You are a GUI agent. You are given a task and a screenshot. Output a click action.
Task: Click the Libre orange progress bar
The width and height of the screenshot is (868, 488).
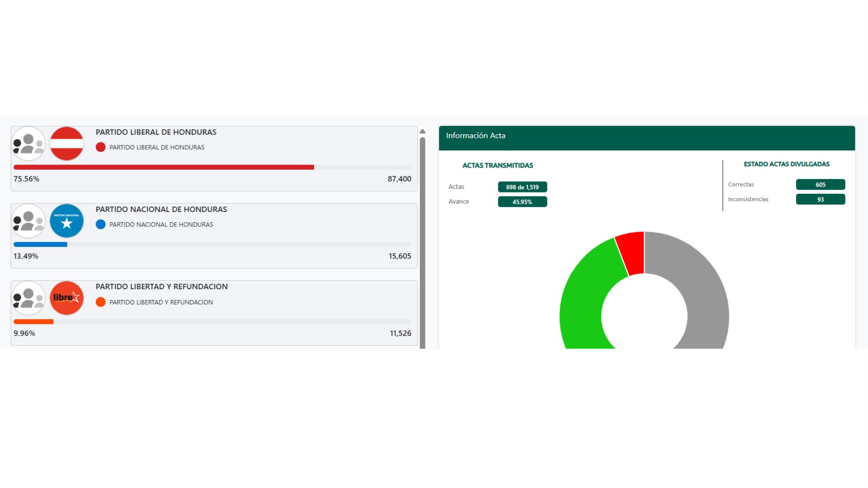33,322
